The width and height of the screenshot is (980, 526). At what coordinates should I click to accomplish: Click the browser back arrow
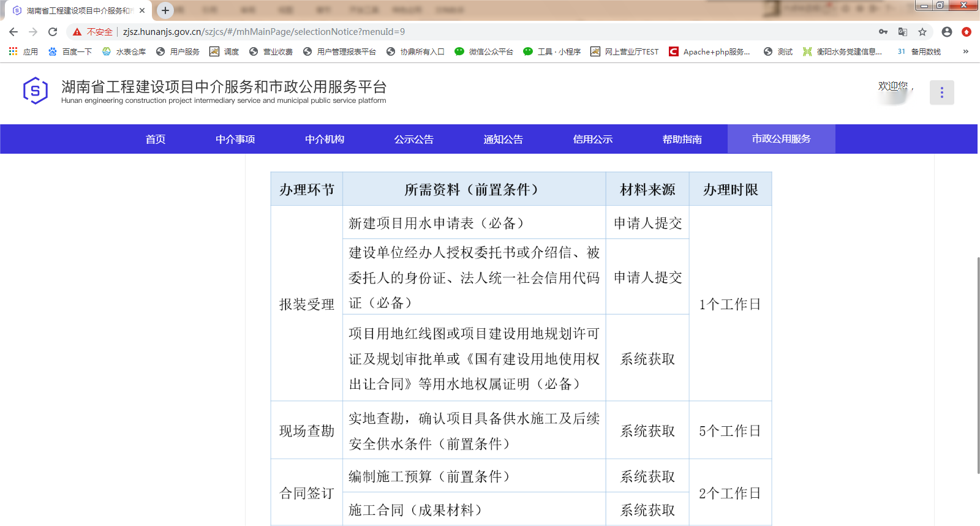click(13, 32)
